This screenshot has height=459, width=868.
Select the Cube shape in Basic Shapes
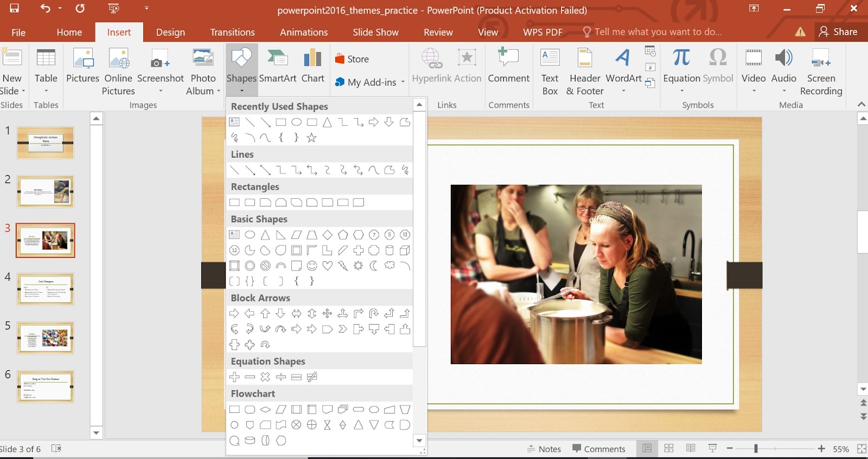pyautogui.click(x=405, y=250)
